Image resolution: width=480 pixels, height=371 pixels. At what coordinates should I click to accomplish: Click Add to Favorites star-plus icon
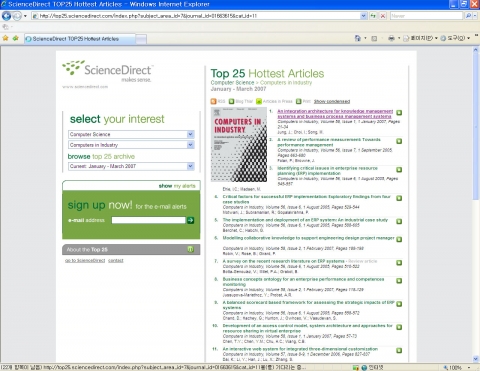point(16,38)
